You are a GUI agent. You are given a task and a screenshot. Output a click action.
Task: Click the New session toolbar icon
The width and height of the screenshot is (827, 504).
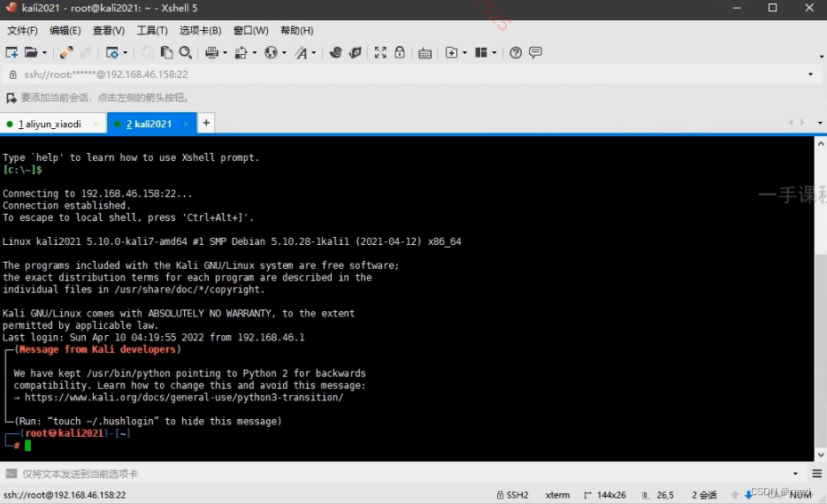coord(11,52)
